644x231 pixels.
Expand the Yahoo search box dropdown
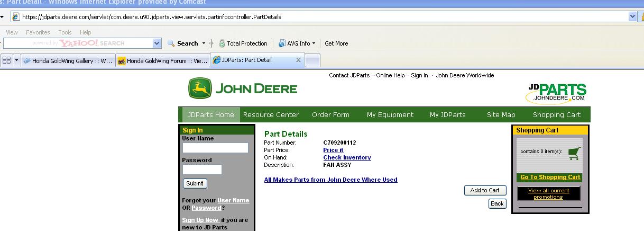click(x=157, y=43)
